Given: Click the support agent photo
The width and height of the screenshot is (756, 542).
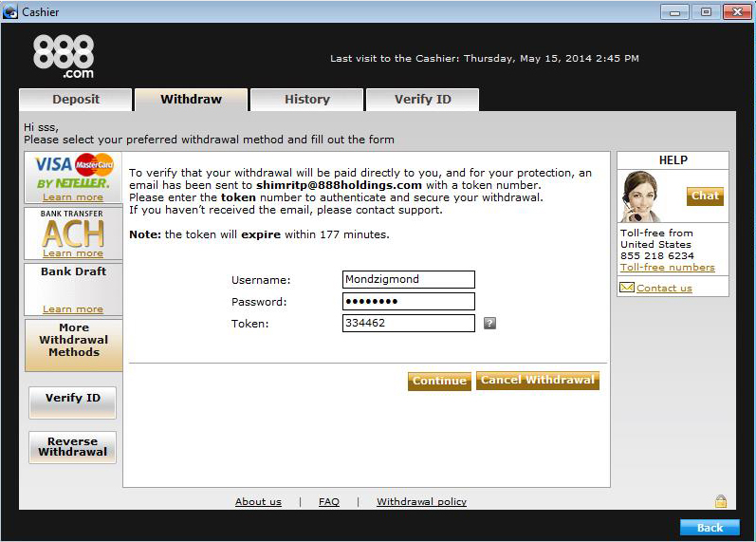Looking at the screenshot, I should (x=640, y=196).
